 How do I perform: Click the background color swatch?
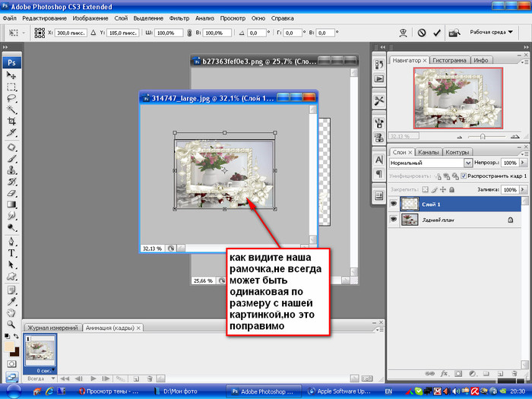click(x=15, y=353)
